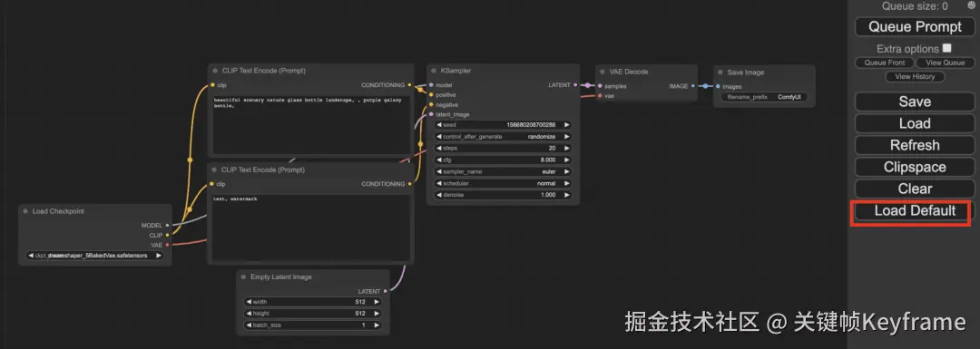Click the MODEL output port on Load Checkpoint
This screenshot has width=980, height=349.
[167, 226]
